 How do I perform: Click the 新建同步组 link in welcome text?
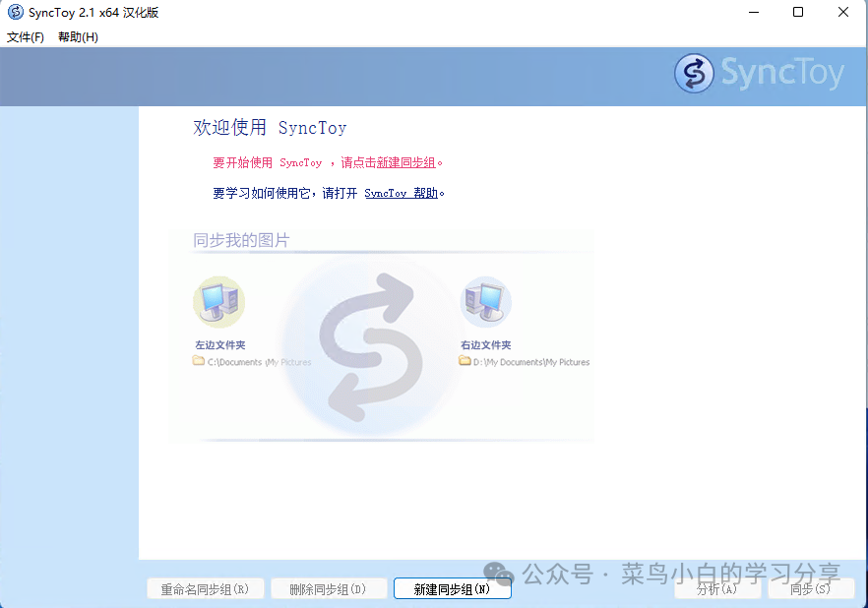405,162
